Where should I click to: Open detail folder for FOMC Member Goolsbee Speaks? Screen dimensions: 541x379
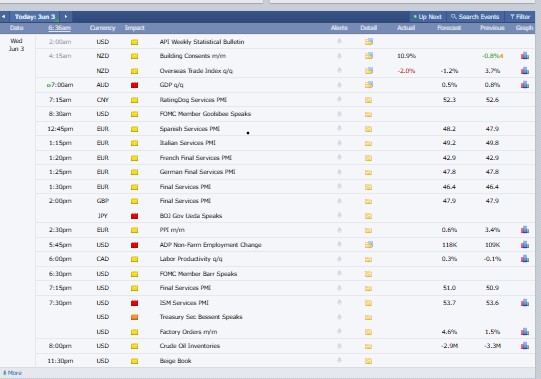(x=368, y=114)
